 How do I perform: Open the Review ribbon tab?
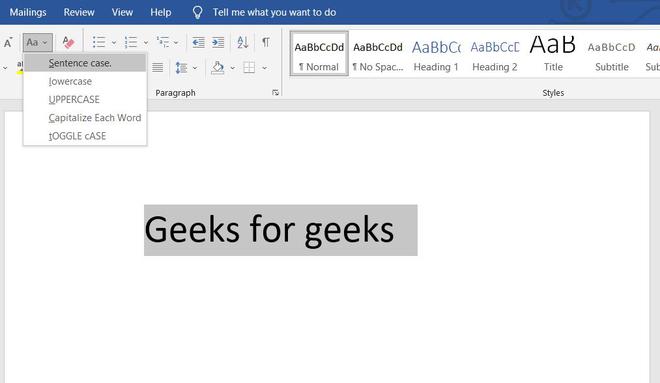point(79,12)
